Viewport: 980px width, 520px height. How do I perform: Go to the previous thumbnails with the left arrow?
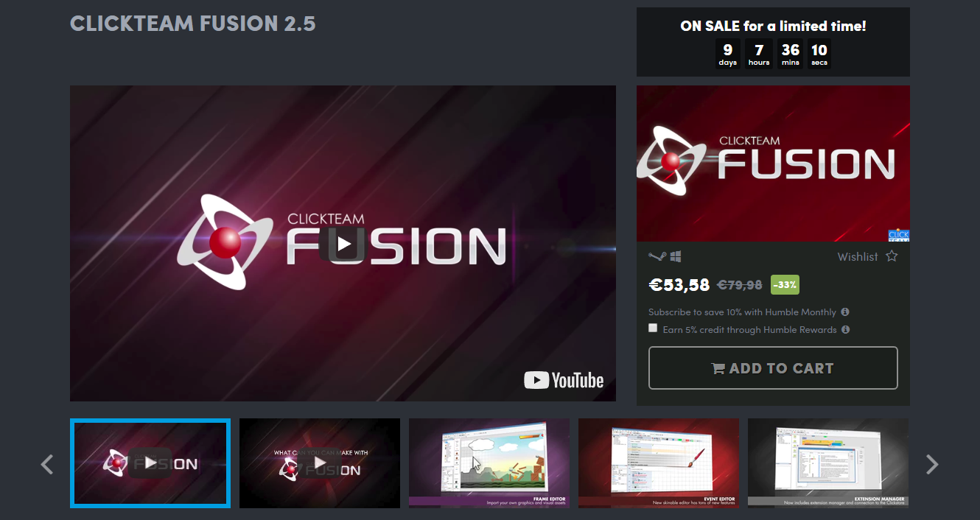[x=47, y=464]
